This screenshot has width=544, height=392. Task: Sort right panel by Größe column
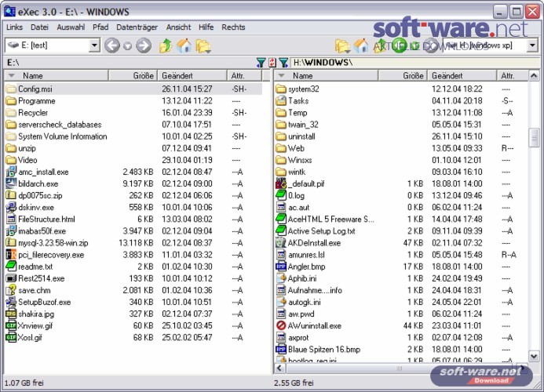[x=403, y=75]
